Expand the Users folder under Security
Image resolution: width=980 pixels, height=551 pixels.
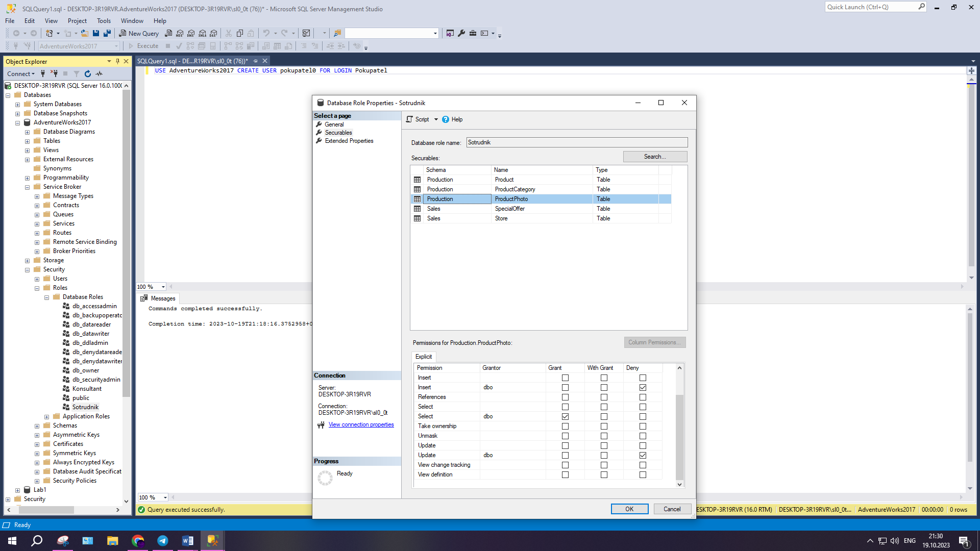point(37,279)
